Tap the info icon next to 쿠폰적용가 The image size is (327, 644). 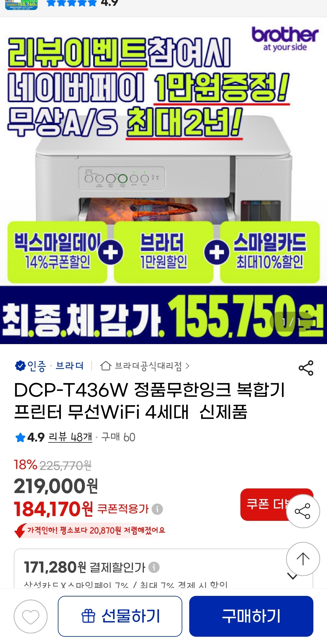click(x=157, y=509)
